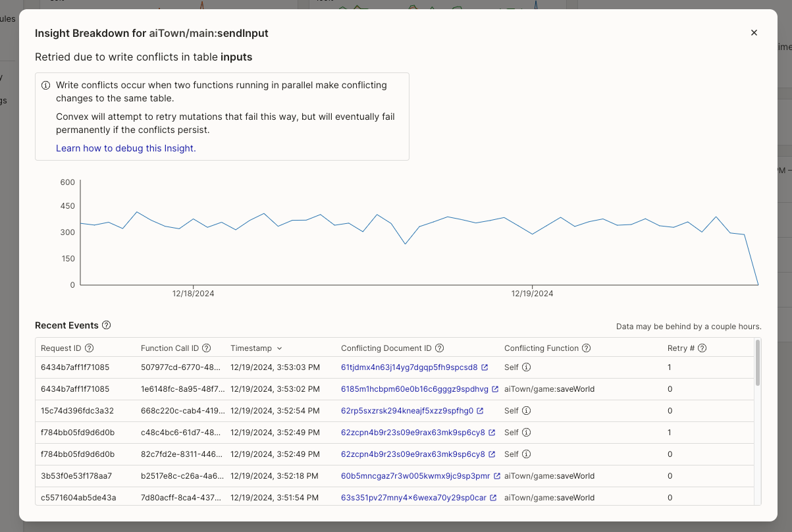Use the Recent Events table scrollbar
Image resolution: width=792 pixels, height=532 pixels.
point(758,362)
